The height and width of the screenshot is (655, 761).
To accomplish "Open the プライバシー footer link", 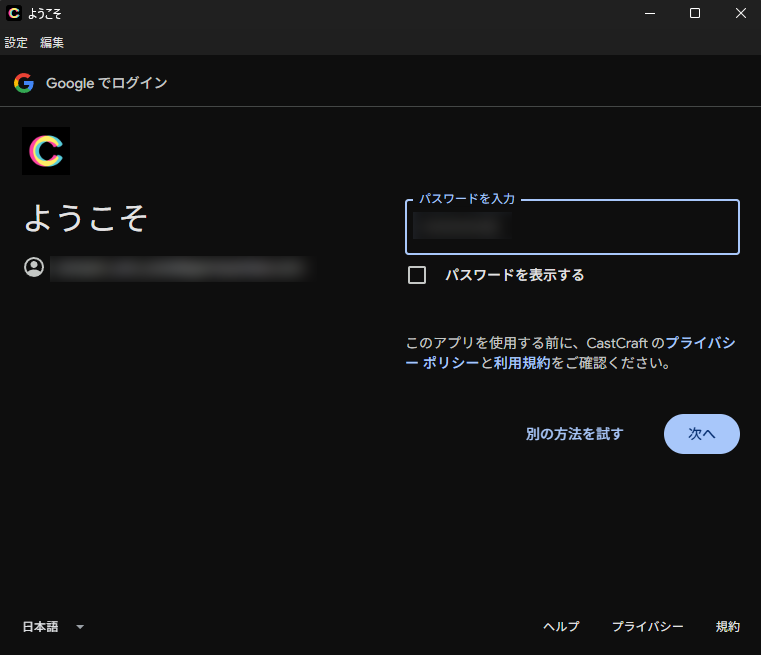I will point(647,626).
